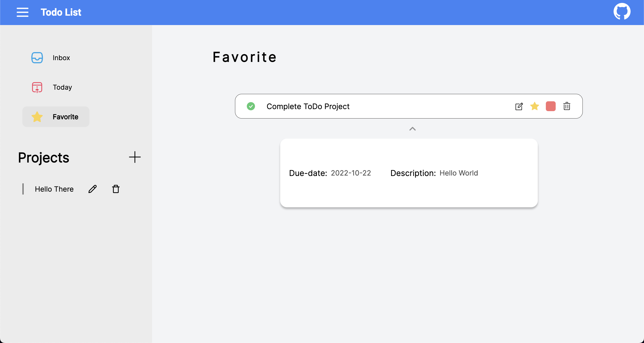
Task: Click the due-date 2022-10-22 text
Action: point(351,173)
